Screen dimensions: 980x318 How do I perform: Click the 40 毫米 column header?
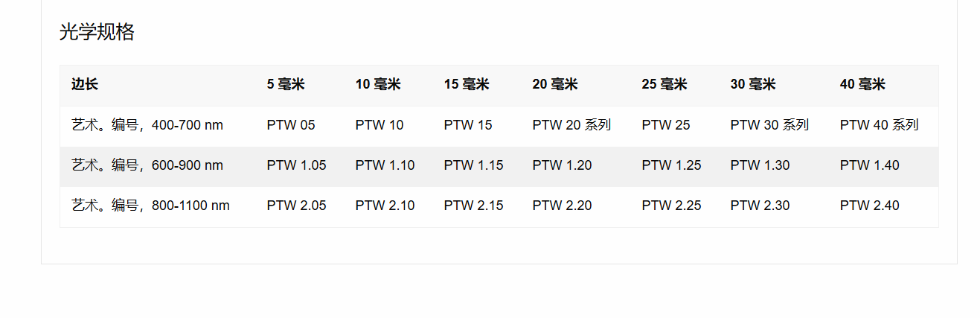[x=862, y=85]
